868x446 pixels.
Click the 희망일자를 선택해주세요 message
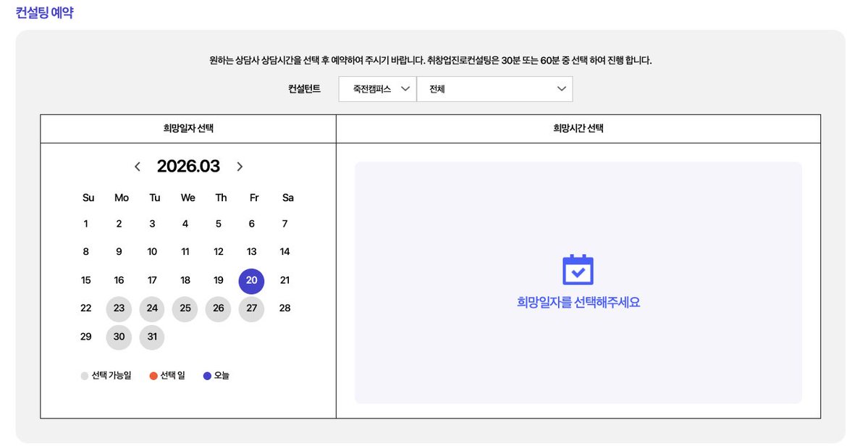578,303
